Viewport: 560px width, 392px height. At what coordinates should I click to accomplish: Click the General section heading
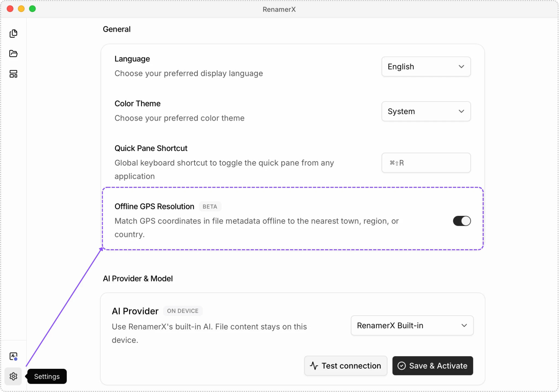tap(117, 29)
